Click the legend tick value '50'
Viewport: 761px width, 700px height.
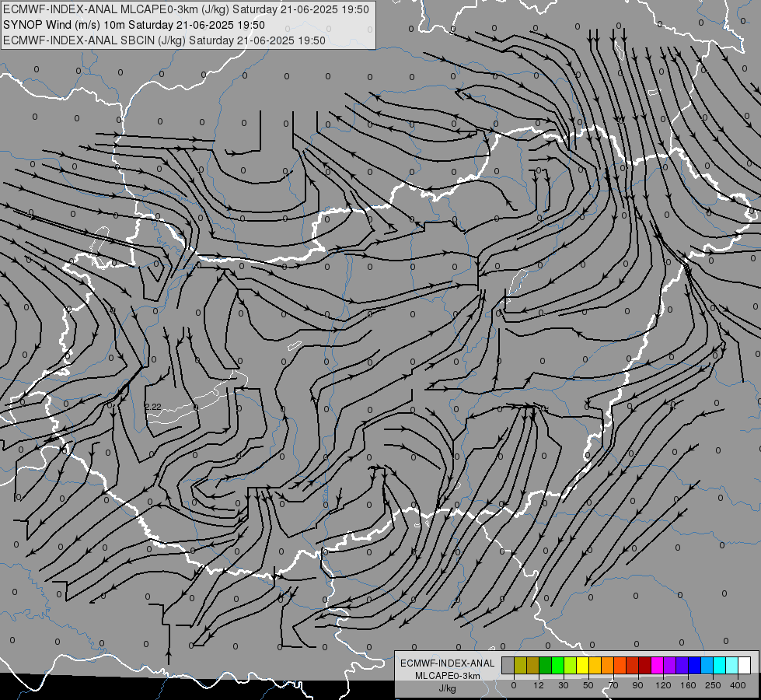tap(588, 685)
